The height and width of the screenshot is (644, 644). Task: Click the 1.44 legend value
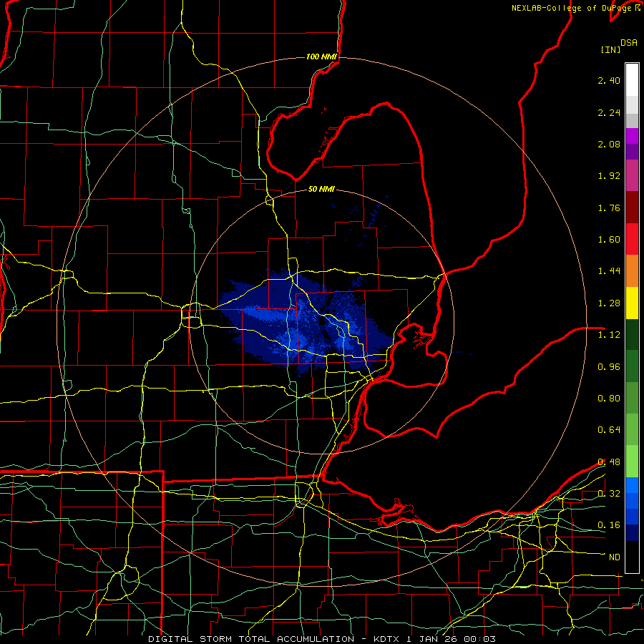click(609, 271)
